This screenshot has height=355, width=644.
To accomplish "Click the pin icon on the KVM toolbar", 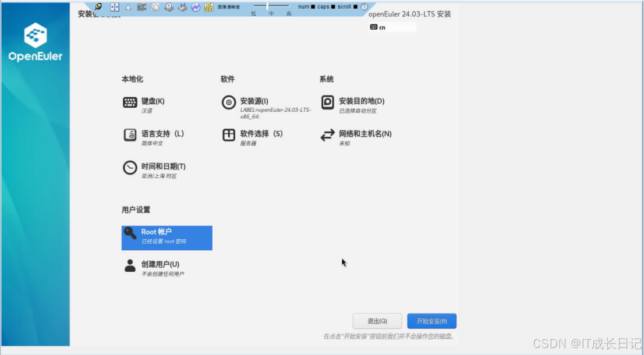I will pos(98,6).
